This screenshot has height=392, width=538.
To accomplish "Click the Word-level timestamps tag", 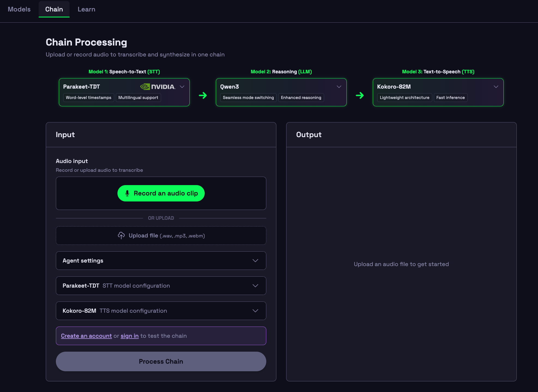I will pos(89,98).
